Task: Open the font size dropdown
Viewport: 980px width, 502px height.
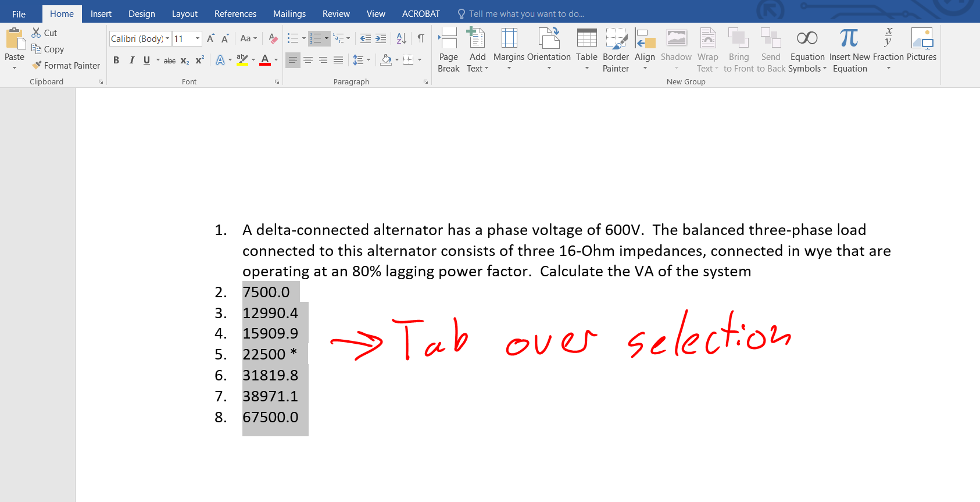Action: point(198,38)
